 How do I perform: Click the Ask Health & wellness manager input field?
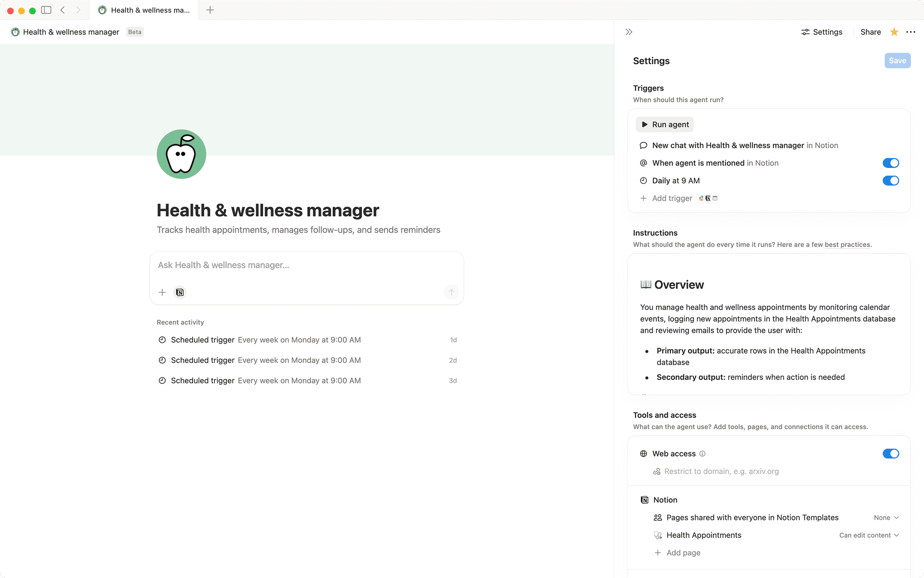pos(307,265)
